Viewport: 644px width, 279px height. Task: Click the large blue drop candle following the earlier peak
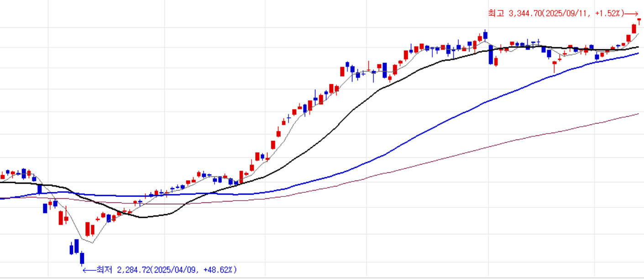[x=491, y=54]
